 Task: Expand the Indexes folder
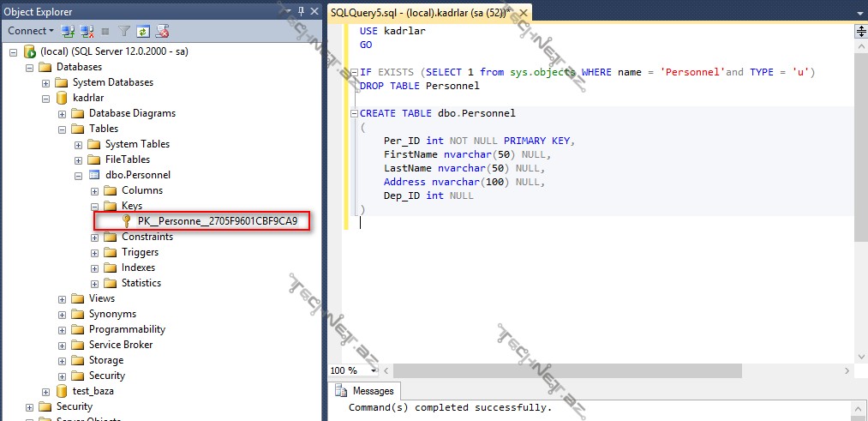click(x=95, y=268)
